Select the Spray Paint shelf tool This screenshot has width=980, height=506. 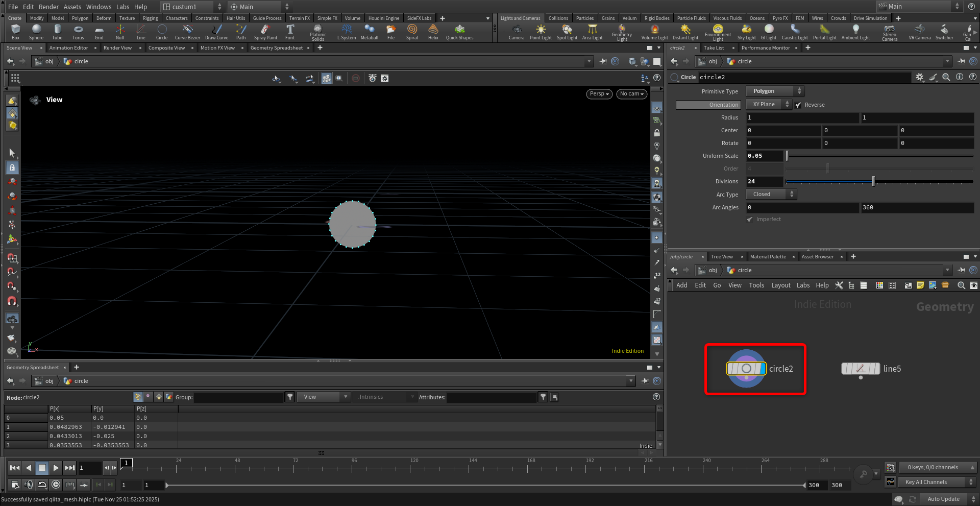tap(265, 31)
